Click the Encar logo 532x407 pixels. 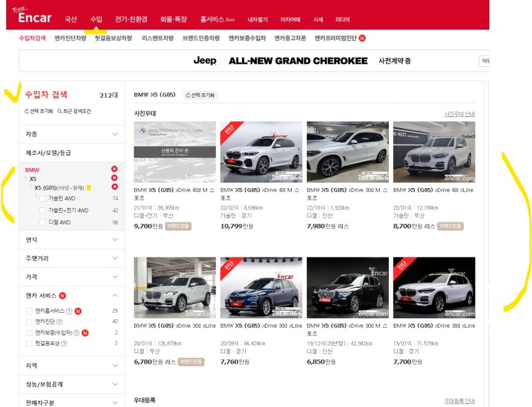pyautogui.click(x=32, y=16)
